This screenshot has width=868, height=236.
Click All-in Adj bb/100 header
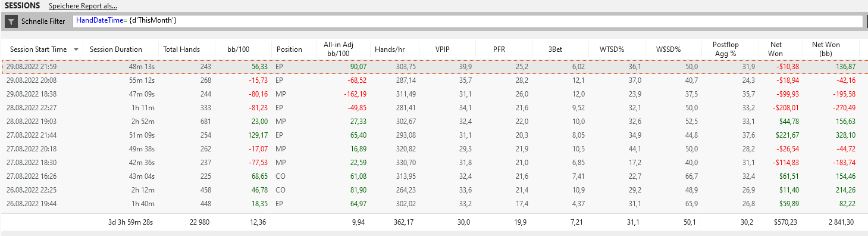tap(338, 49)
